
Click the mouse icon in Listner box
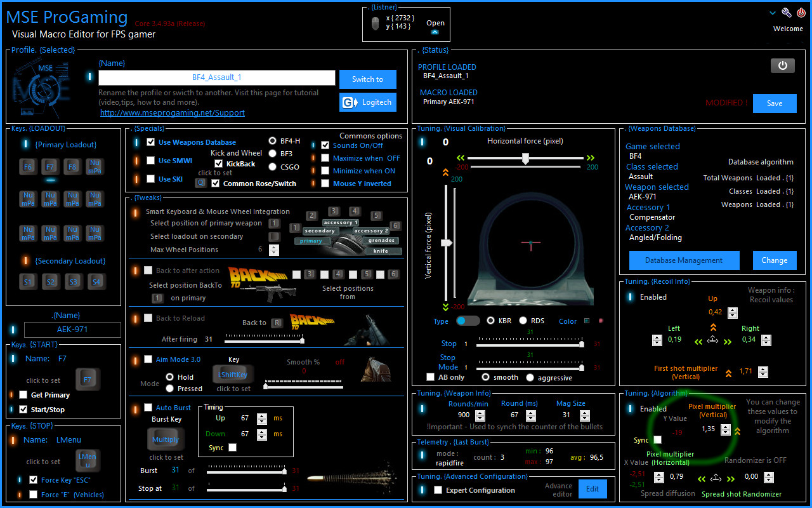coord(376,23)
